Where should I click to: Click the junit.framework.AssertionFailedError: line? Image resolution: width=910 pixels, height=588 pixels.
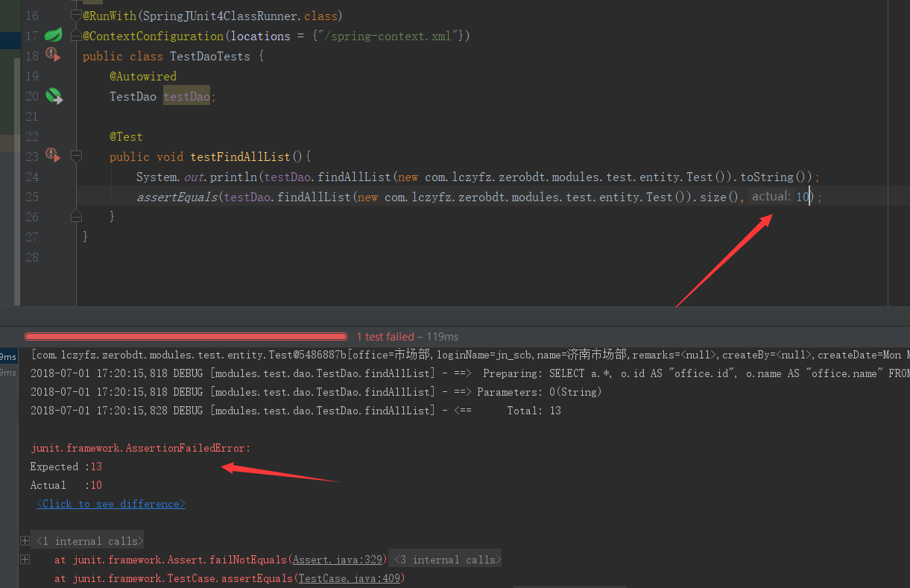(x=141, y=448)
